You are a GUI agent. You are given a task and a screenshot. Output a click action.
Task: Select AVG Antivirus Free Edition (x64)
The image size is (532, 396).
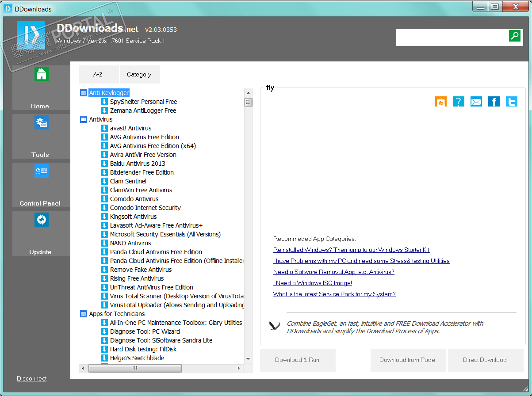tap(153, 146)
